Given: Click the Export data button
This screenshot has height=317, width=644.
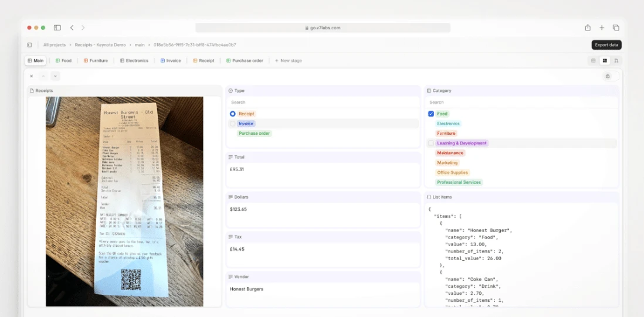Looking at the screenshot, I should [x=606, y=45].
